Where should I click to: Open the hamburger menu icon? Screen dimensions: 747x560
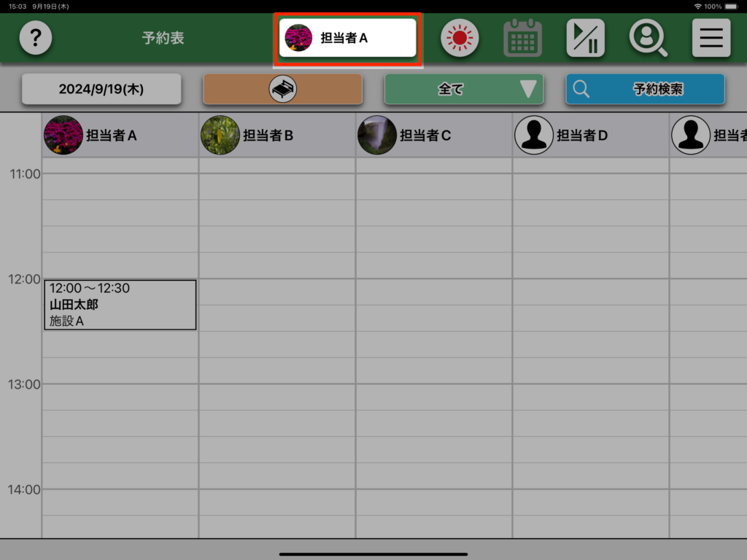click(x=711, y=38)
